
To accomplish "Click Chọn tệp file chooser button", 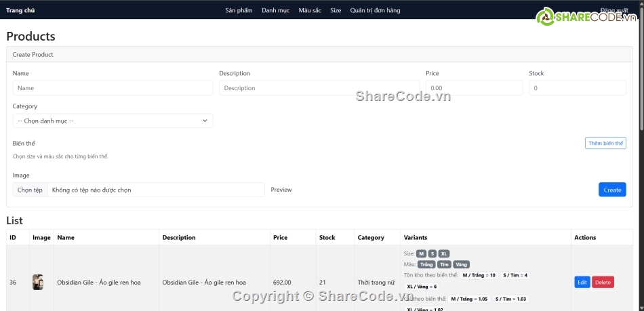I will 30,190.
